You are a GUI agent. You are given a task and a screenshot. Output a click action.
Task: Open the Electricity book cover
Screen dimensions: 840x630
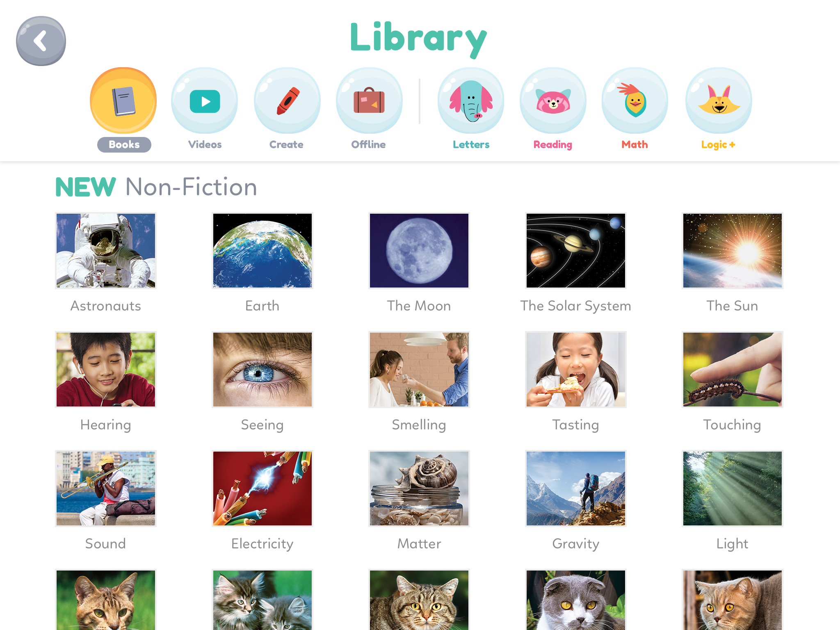262,488
